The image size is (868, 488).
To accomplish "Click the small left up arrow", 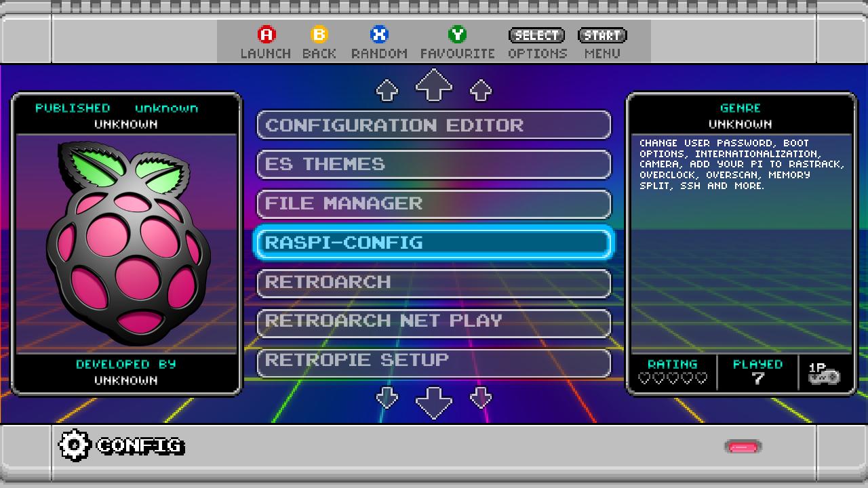I will pos(387,90).
